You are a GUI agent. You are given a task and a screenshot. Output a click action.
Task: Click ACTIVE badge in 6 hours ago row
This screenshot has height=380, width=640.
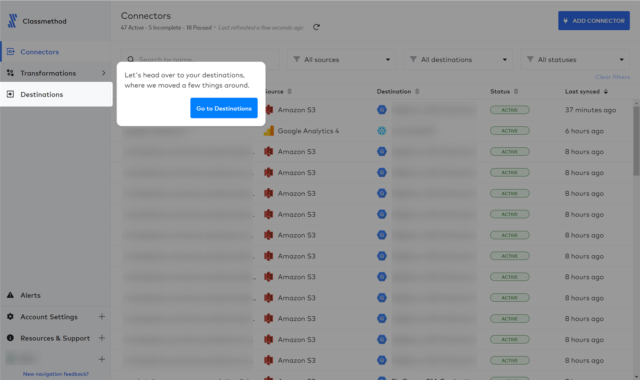pos(509,131)
